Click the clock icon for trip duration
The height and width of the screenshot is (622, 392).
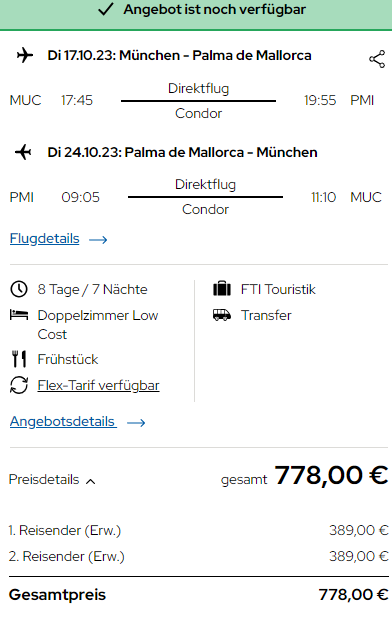point(19,289)
